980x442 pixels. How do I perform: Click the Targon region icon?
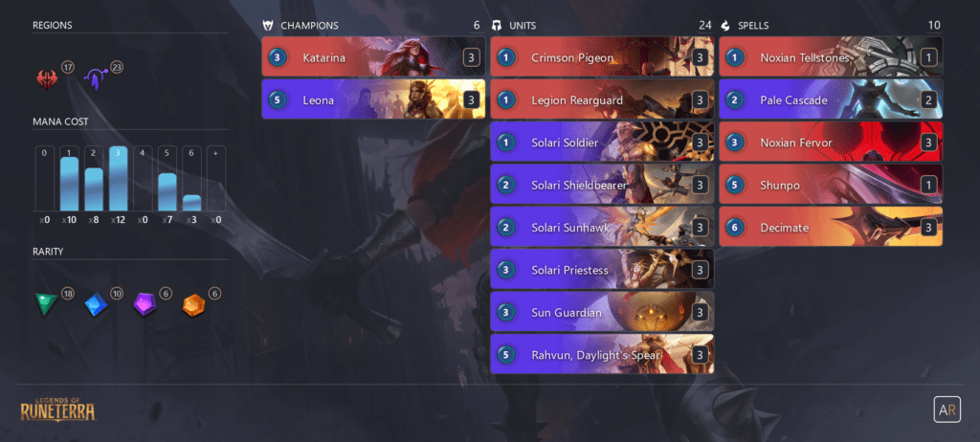point(96,79)
